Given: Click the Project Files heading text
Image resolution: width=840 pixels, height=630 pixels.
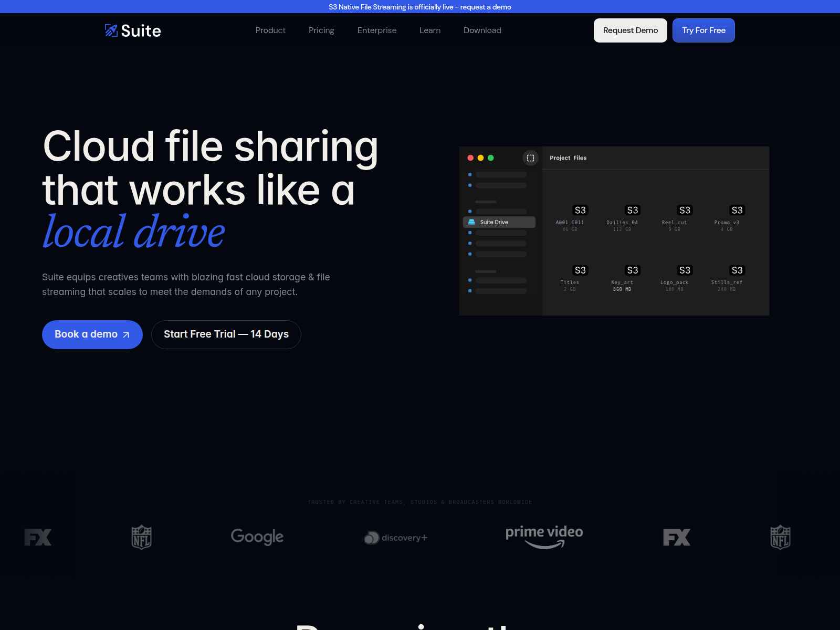Looking at the screenshot, I should [x=568, y=158].
